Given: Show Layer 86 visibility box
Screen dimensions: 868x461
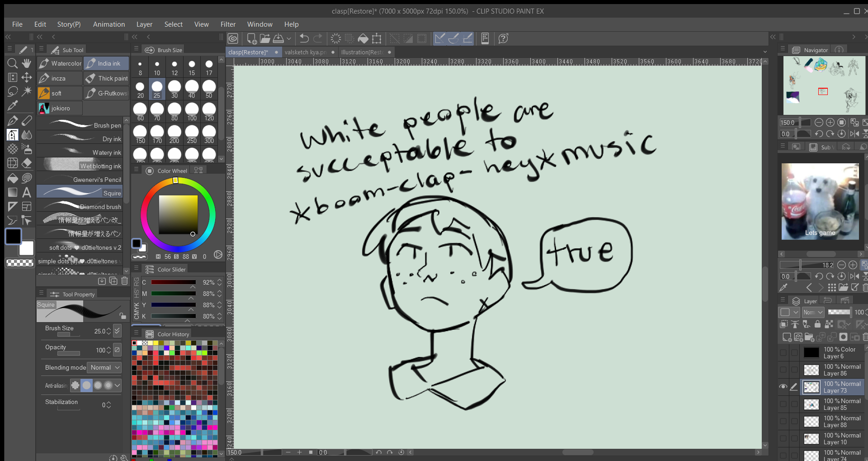Looking at the screenshot, I should point(783,370).
